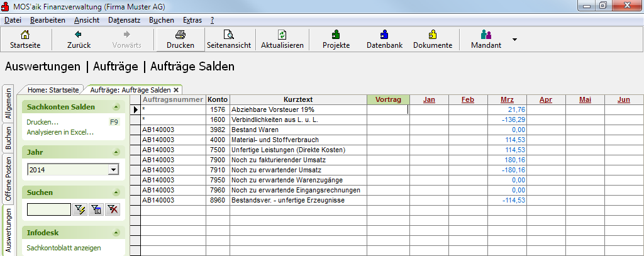644x256 pixels.
Task: Click the MOS'aik application icon in the title bar
Action: [x=6, y=6]
